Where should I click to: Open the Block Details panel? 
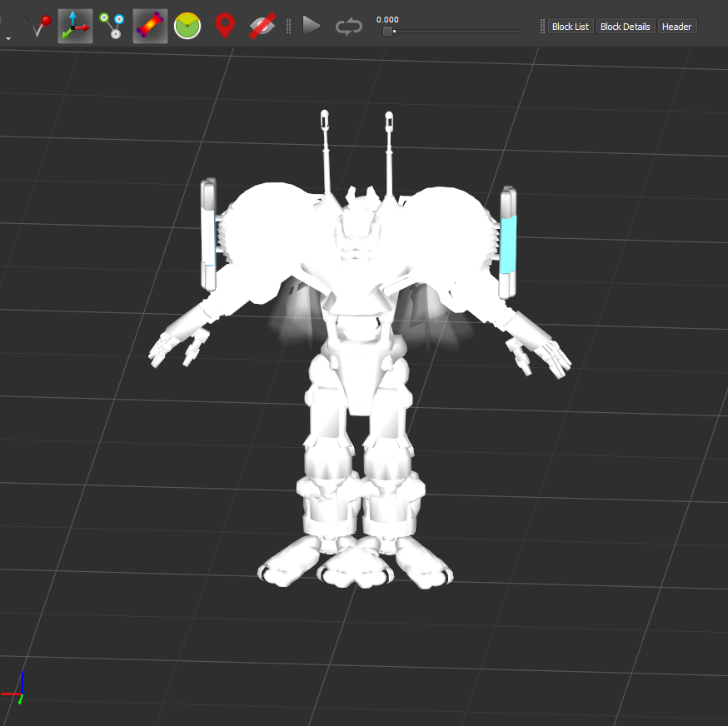point(625,27)
